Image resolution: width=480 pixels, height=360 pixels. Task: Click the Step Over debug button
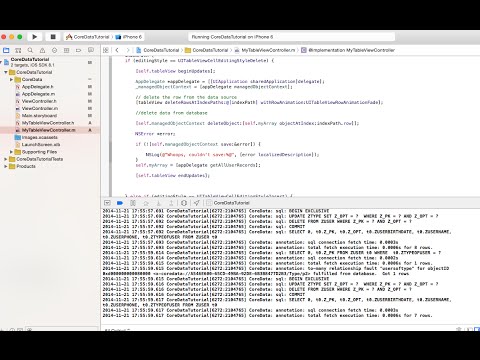coord(146,203)
